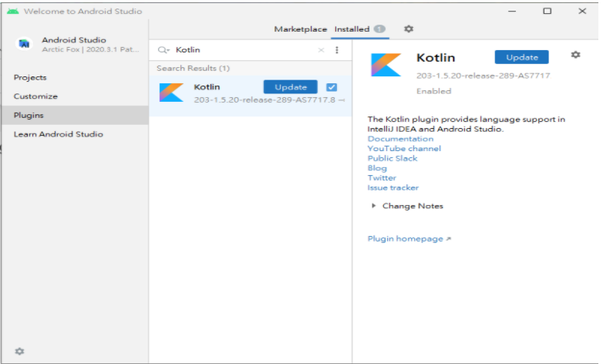Open Customize in the sidebar
The width and height of the screenshot is (603, 364).
35,96
